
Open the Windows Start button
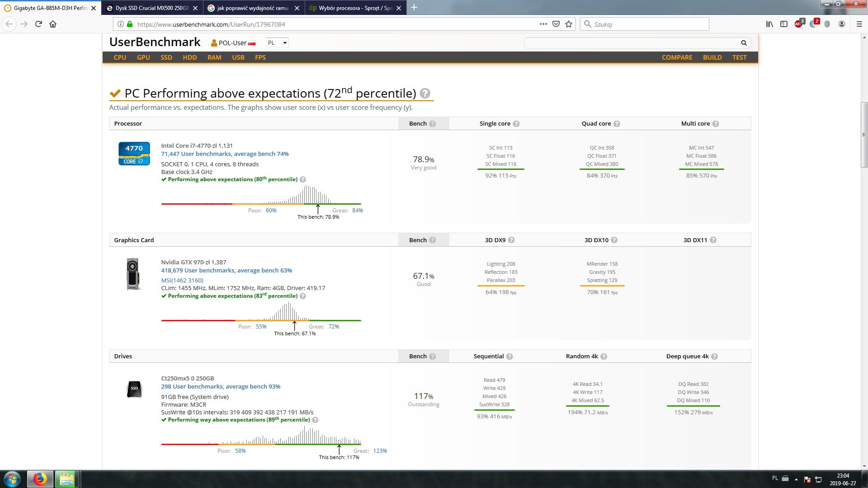pos(12,479)
